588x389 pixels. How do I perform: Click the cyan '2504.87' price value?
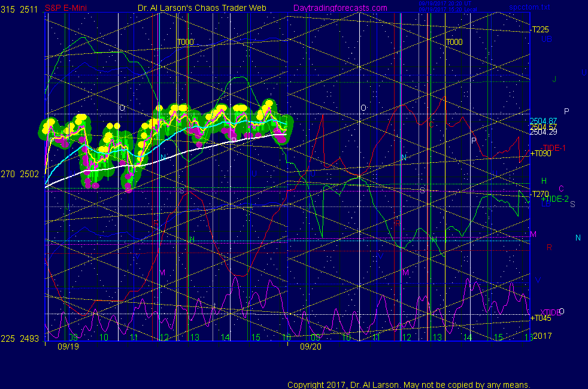(543, 121)
